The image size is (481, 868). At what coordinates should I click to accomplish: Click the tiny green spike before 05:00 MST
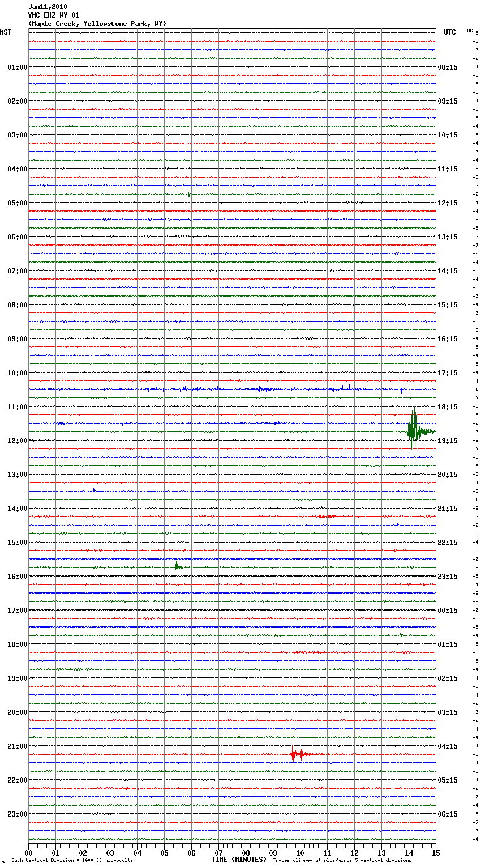pyautogui.click(x=189, y=195)
